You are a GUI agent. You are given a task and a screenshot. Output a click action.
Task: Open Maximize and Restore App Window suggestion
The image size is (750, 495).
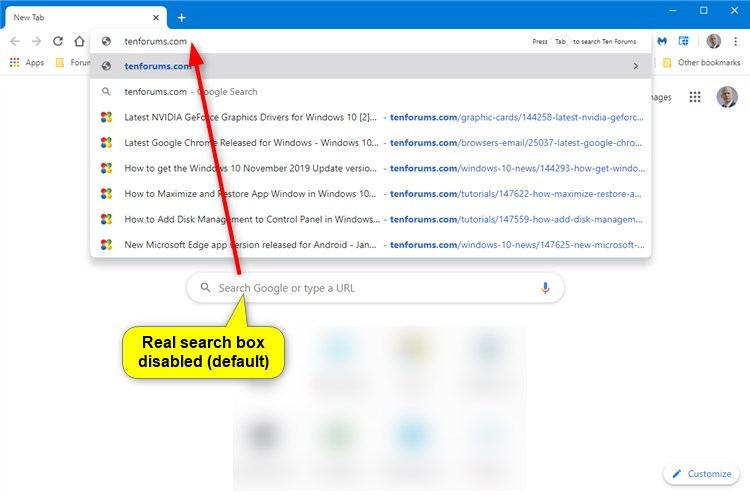tap(371, 193)
